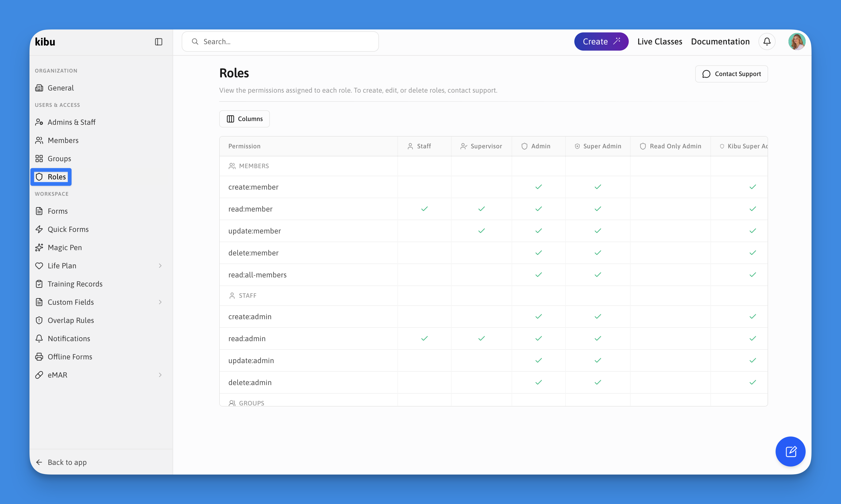This screenshot has height=504, width=841.
Task: Expand the Life Plan chevron
Action: click(160, 266)
